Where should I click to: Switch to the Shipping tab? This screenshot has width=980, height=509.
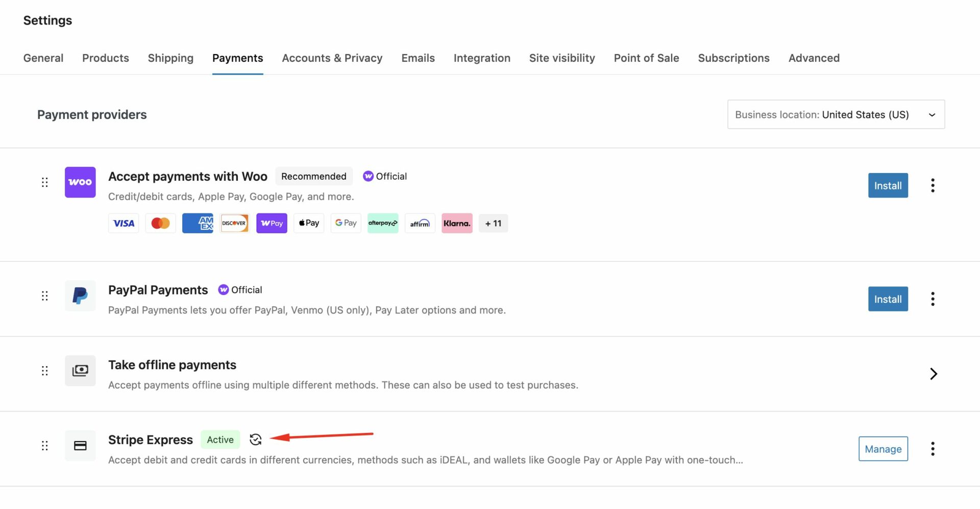170,58
